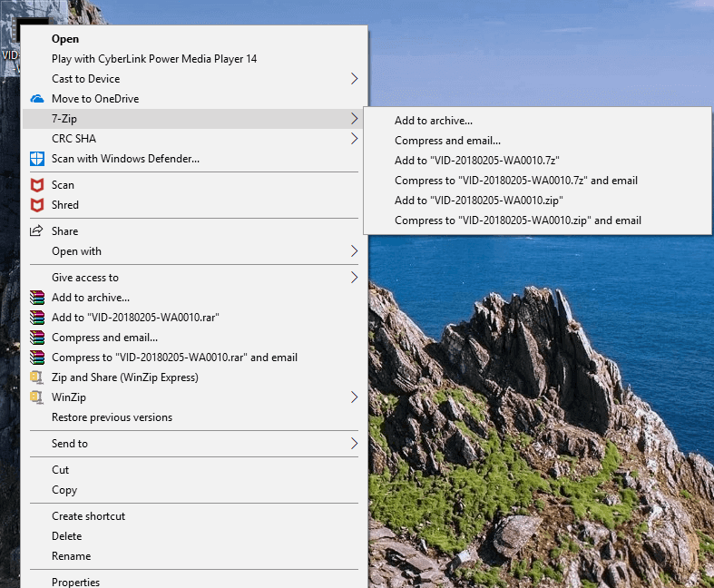Choose Restore previous versions
The height and width of the screenshot is (588, 714).
[x=112, y=417]
